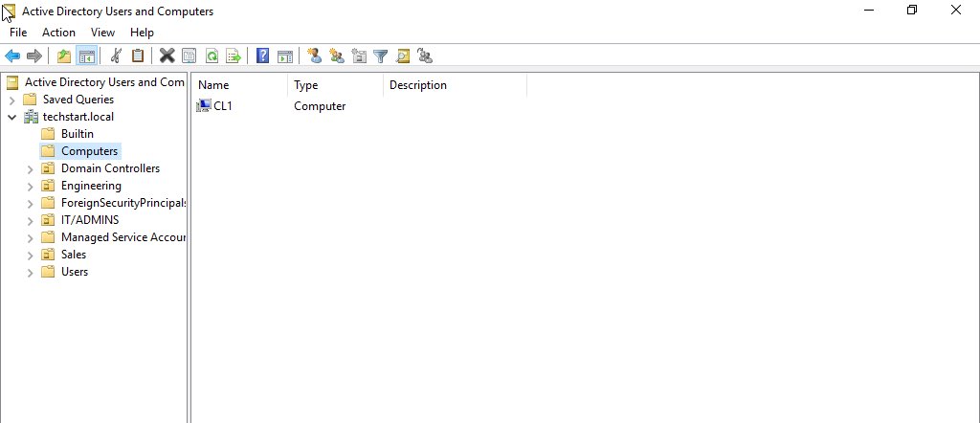Expand the Engineering OU

tap(30, 187)
